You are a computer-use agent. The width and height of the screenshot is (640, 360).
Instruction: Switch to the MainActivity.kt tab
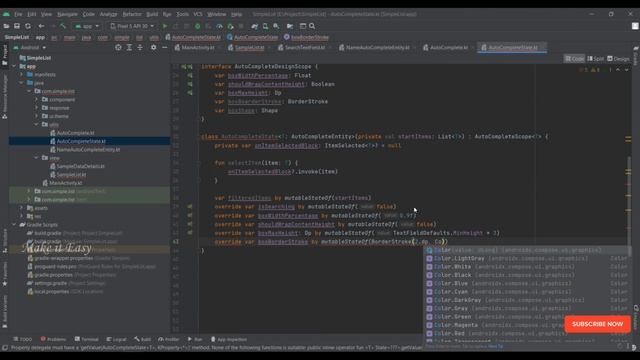point(197,48)
